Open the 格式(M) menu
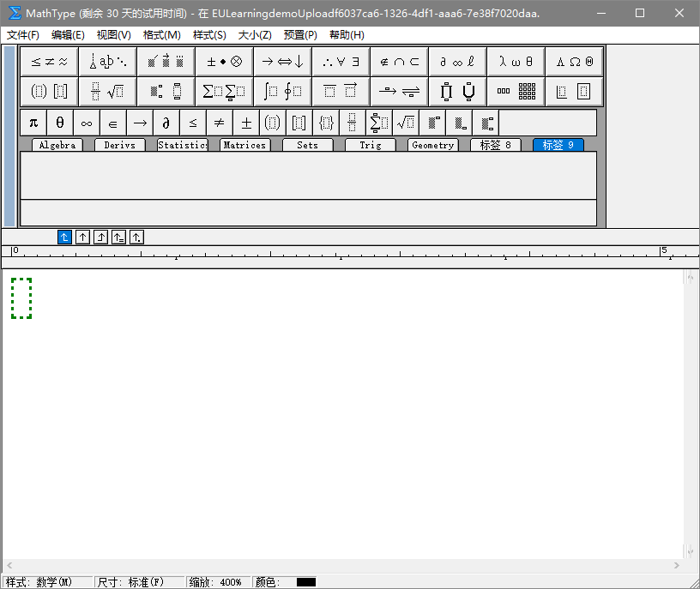This screenshot has width=700, height=589. pyautogui.click(x=161, y=35)
